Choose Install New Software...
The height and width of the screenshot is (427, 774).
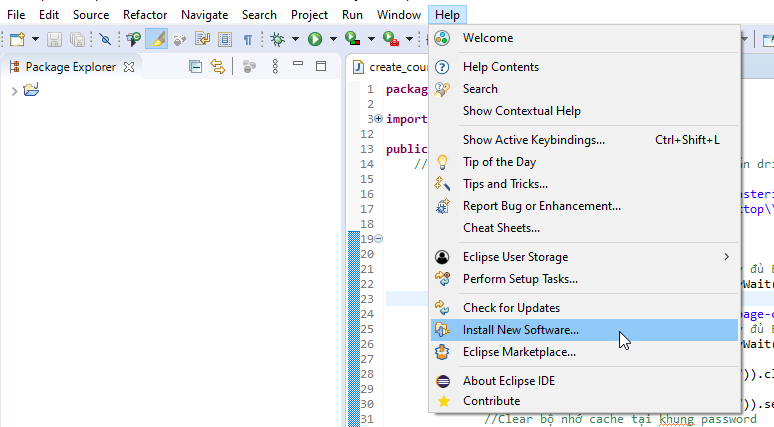584,330
